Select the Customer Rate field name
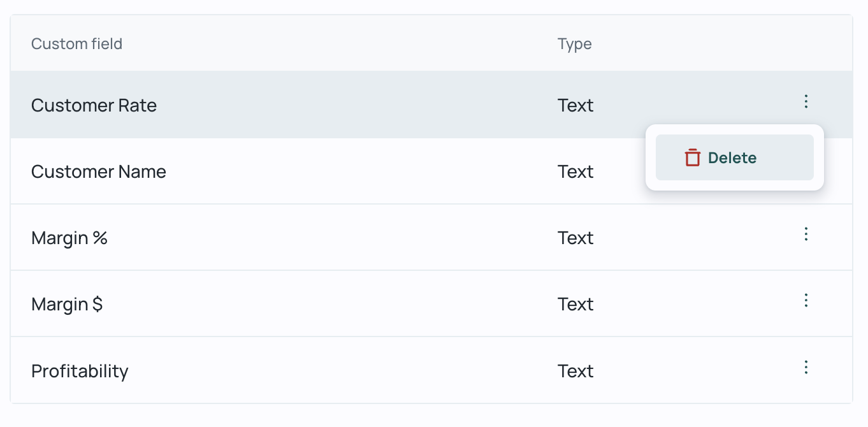 (94, 105)
